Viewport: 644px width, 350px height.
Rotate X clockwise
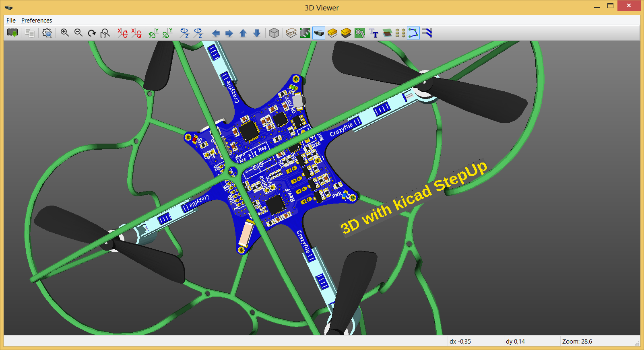tap(122, 33)
